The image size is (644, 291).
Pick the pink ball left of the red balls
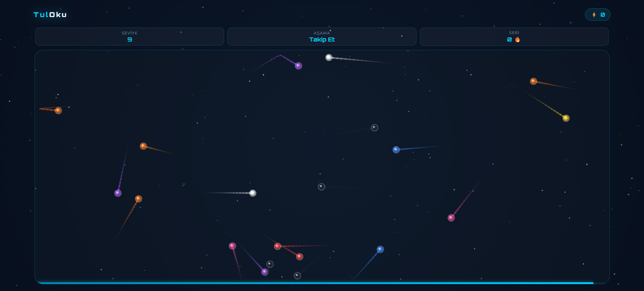(232, 246)
